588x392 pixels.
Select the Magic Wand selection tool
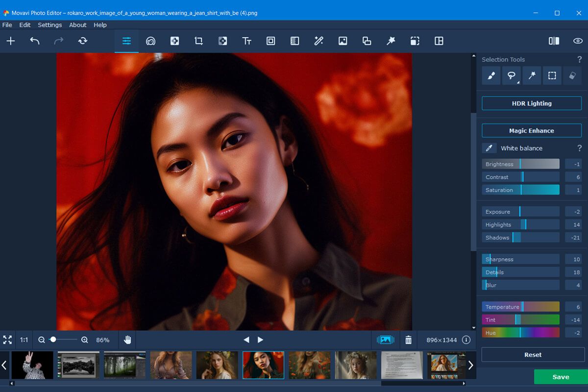[532, 75]
